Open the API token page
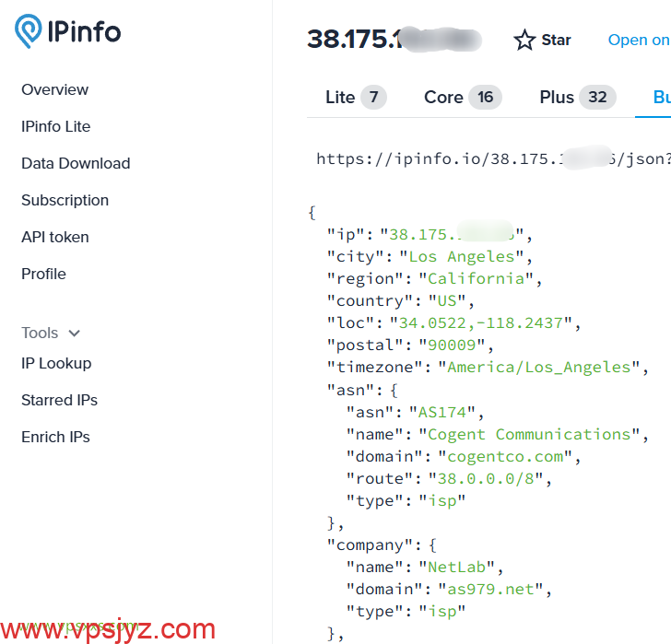Image resolution: width=671 pixels, height=644 pixels. tap(55, 237)
